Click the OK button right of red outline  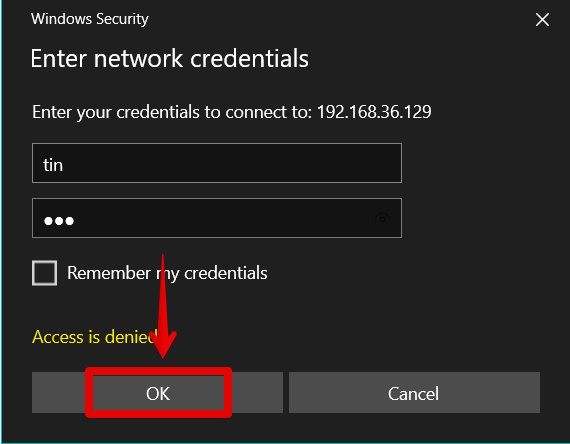click(257, 393)
